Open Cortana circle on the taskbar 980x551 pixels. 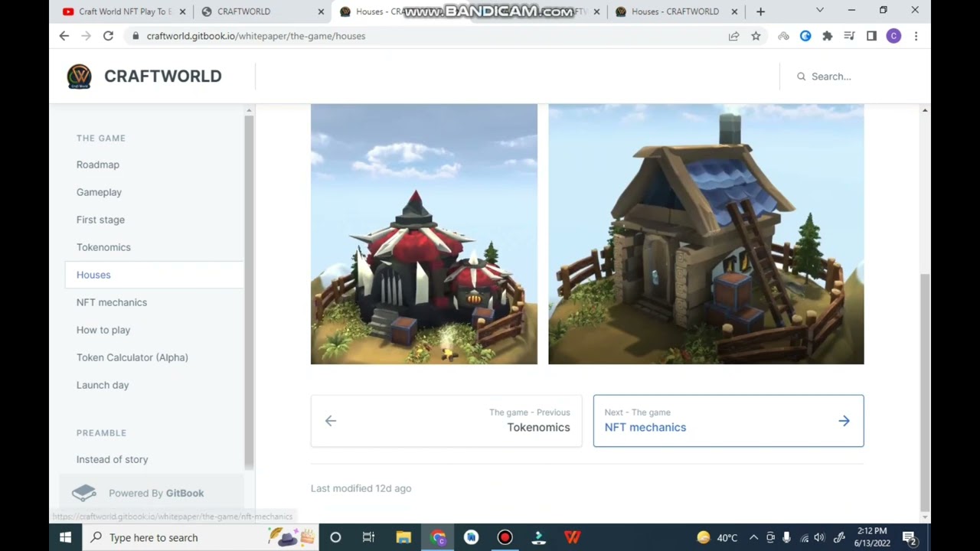[335, 537]
